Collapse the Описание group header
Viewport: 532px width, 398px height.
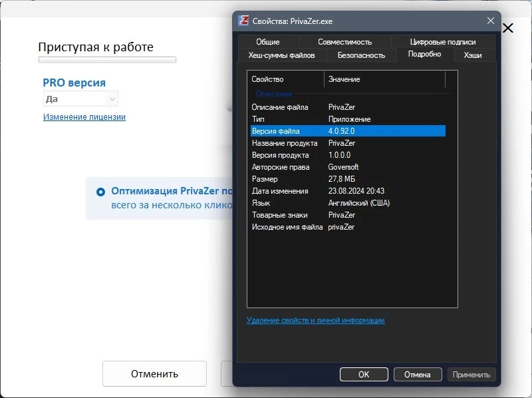click(274, 94)
